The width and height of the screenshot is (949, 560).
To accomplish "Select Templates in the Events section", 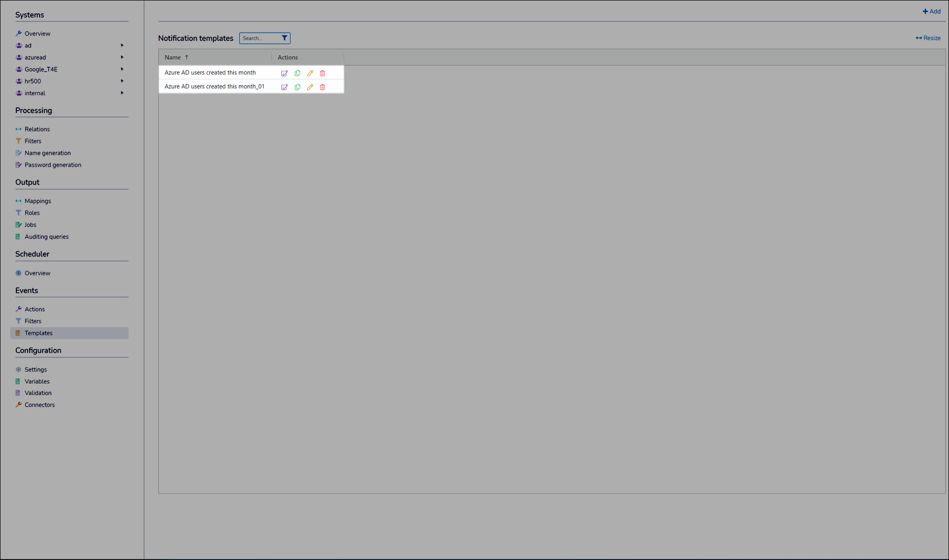I will [39, 333].
